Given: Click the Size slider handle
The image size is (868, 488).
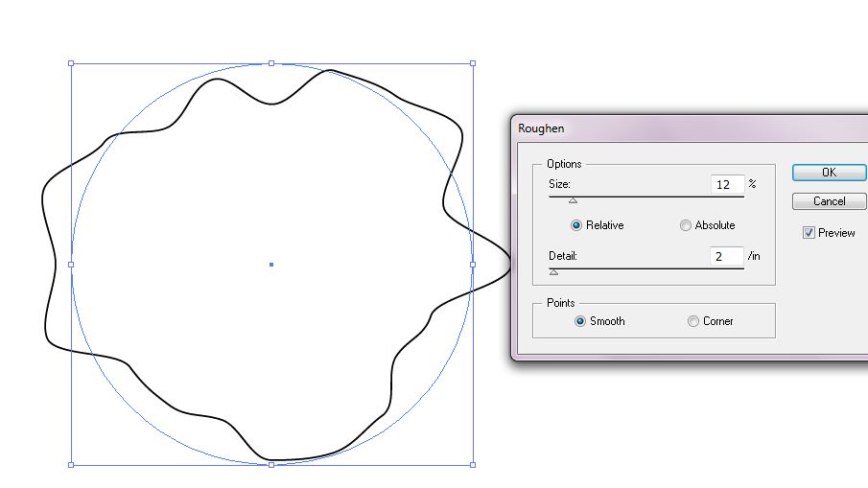Looking at the screenshot, I should [x=573, y=200].
